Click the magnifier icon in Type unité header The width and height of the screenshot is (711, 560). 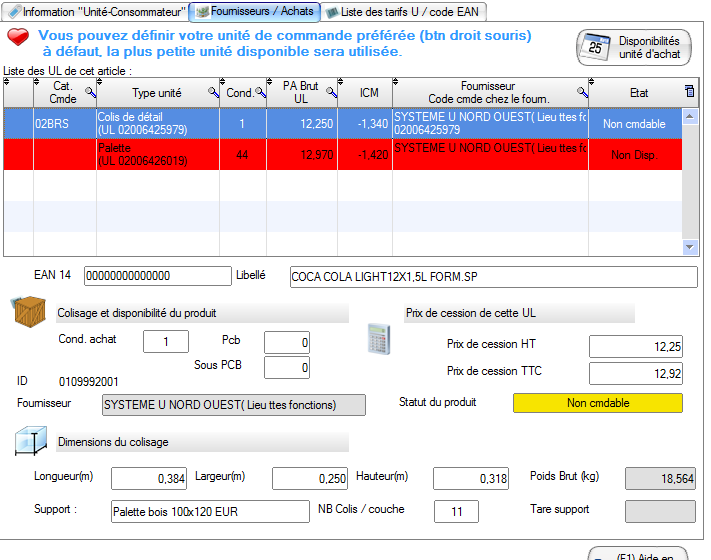point(213,92)
